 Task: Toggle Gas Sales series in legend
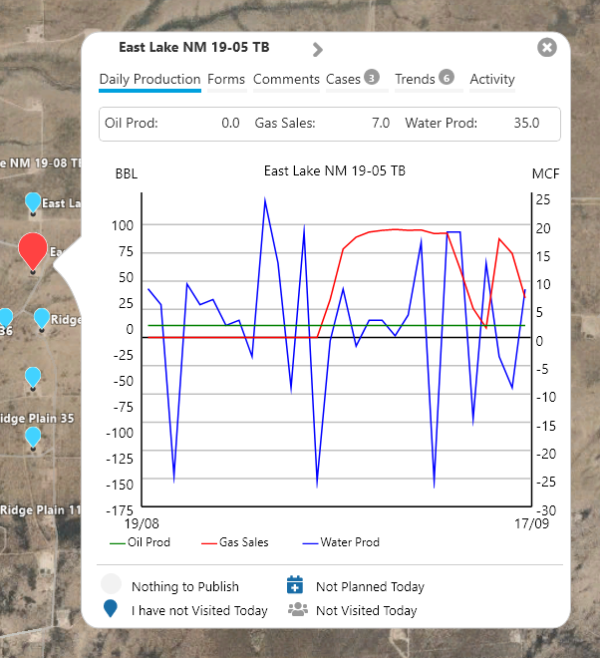[235, 542]
